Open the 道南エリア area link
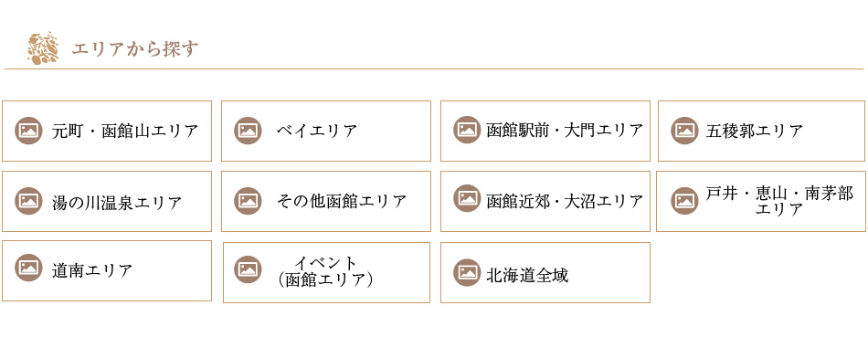 pos(107,271)
